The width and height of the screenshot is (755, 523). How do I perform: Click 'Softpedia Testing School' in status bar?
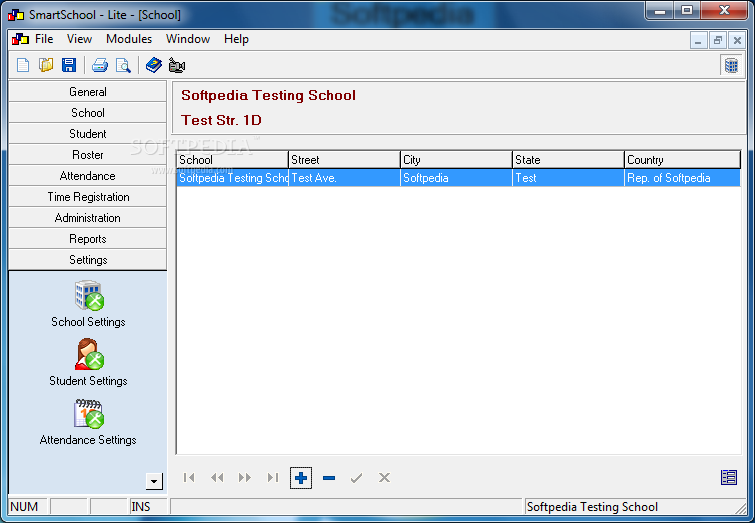click(x=592, y=507)
